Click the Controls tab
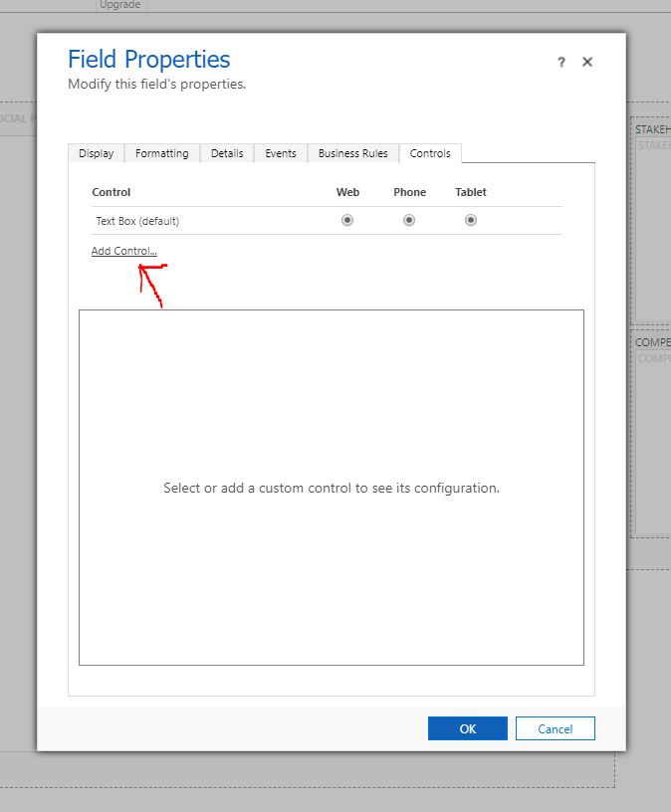The height and width of the screenshot is (812, 671). click(x=430, y=153)
